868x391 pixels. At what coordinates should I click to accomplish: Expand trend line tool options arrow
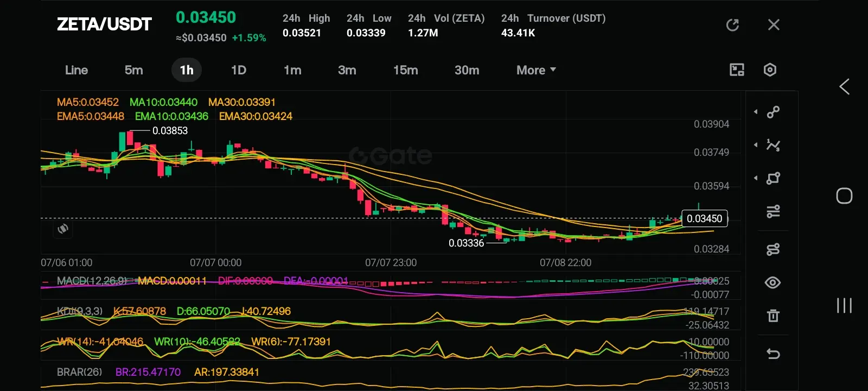[x=756, y=112]
